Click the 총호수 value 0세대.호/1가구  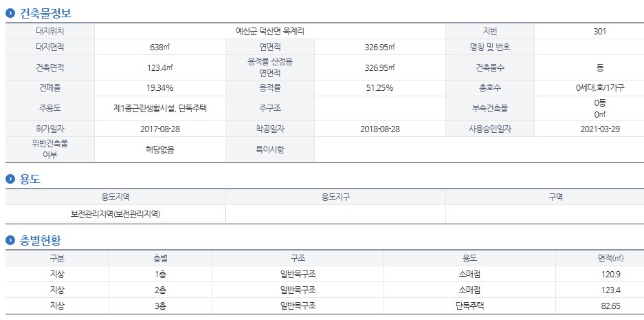(x=599, y=88)
